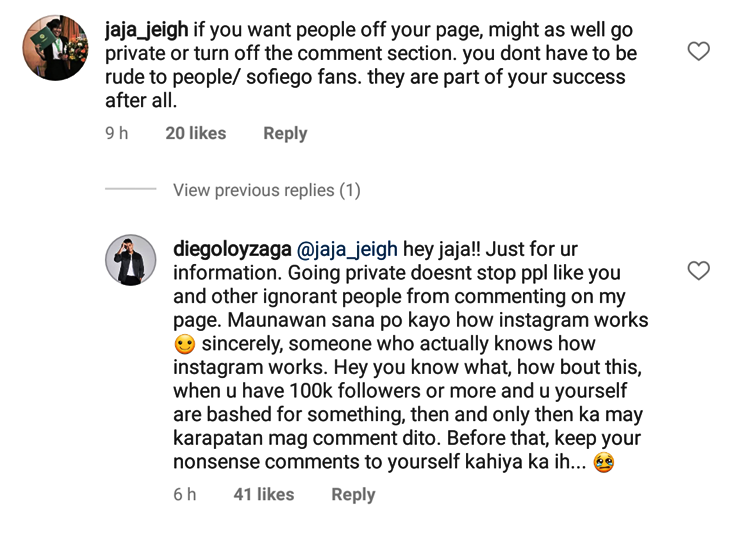
Task: Click the line left of View previous replies
Action: [x=131, y=190]
